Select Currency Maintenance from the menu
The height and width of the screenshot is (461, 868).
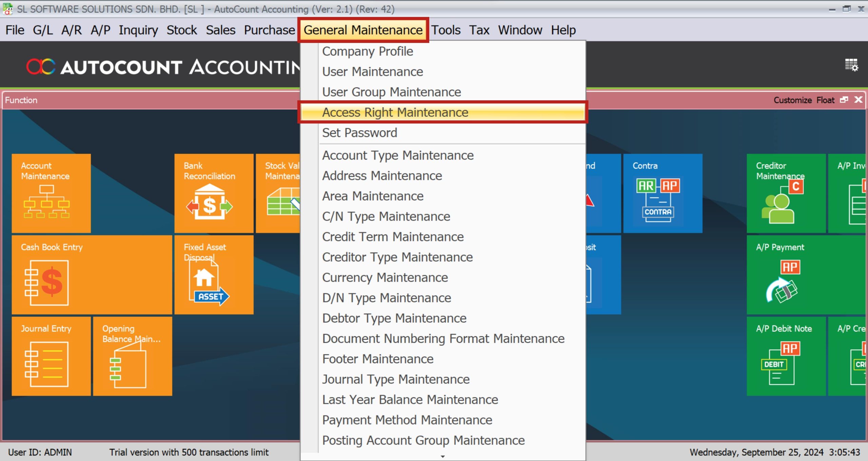(385, 277)
